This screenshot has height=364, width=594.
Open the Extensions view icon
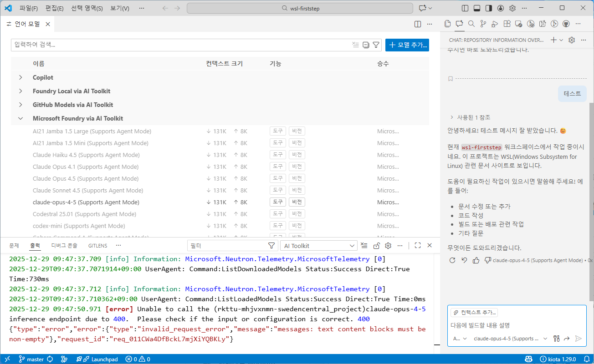click(507, 24)
